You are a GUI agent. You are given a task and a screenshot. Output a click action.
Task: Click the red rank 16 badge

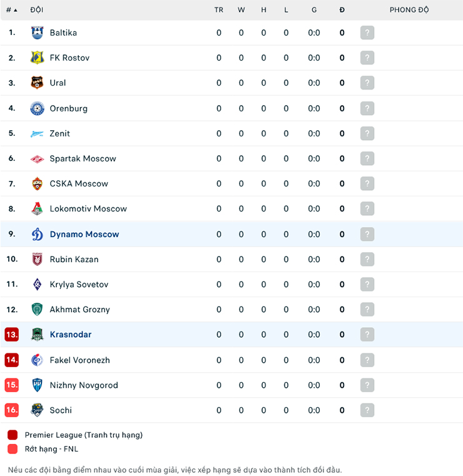12,410
